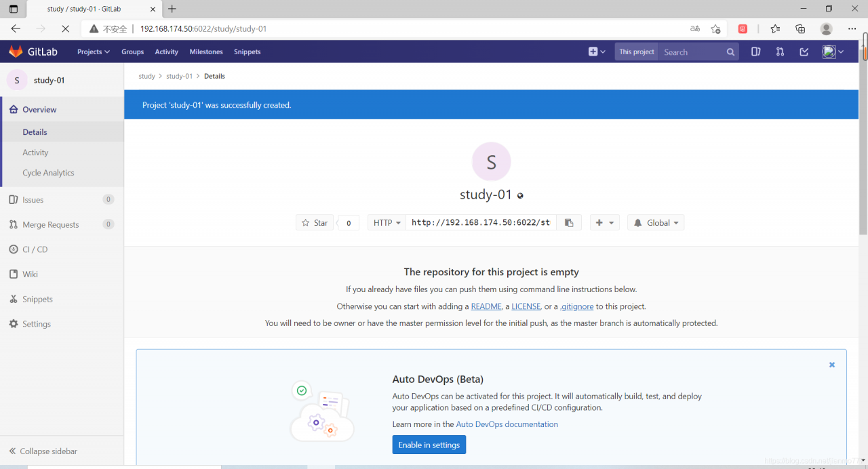Copy the clone URL to clipboard
This screenshot has height=469, width=868.
(569, 222)
